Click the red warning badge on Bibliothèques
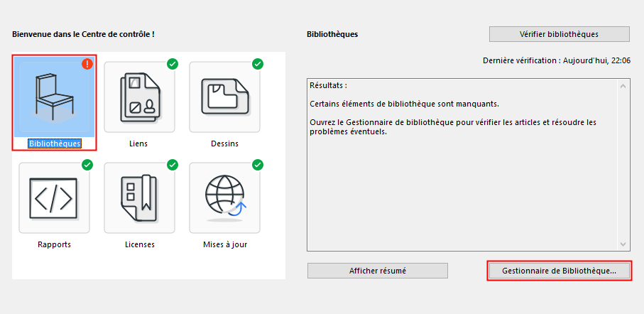The width and height of the screenshot is (644, 314). pos(87,64)
